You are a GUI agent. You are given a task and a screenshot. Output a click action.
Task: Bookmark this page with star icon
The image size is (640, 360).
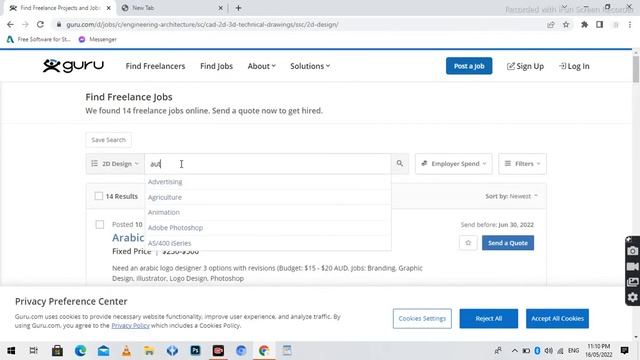coord(566,24)
